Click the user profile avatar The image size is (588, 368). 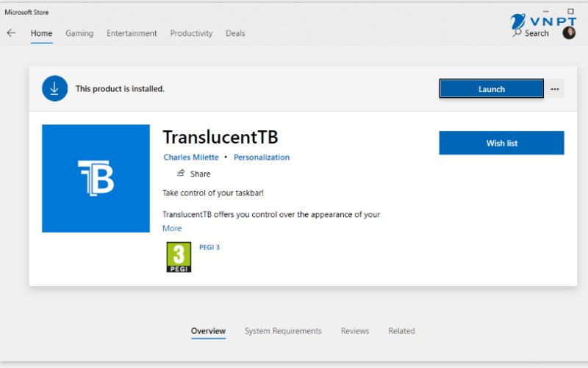point(569,33)
